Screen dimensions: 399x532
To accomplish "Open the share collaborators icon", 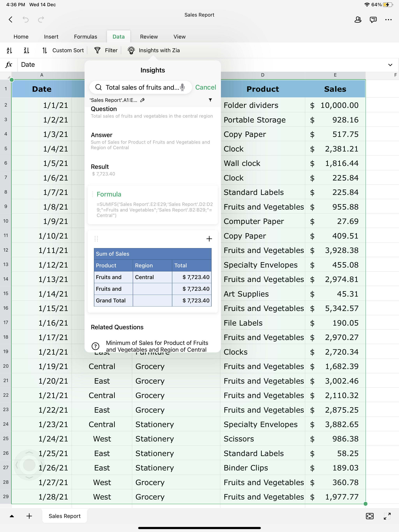I will coord(358,19).
